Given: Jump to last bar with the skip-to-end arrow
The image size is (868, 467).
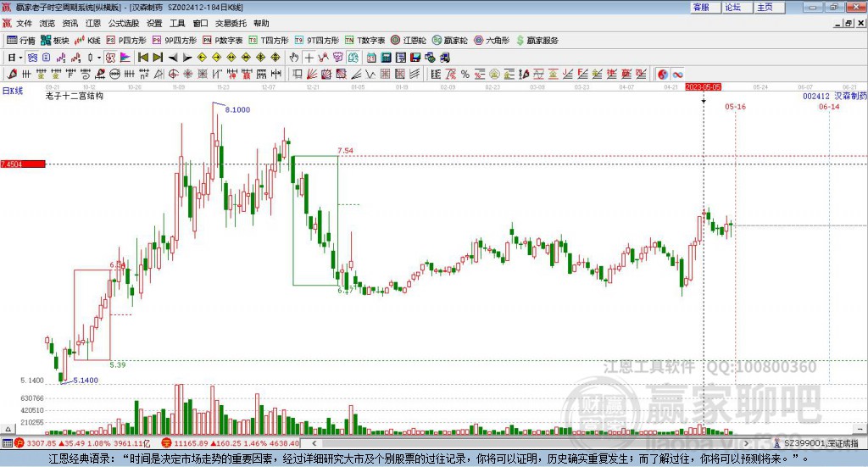Looking at the screenshot, I should tap(158, 58).
